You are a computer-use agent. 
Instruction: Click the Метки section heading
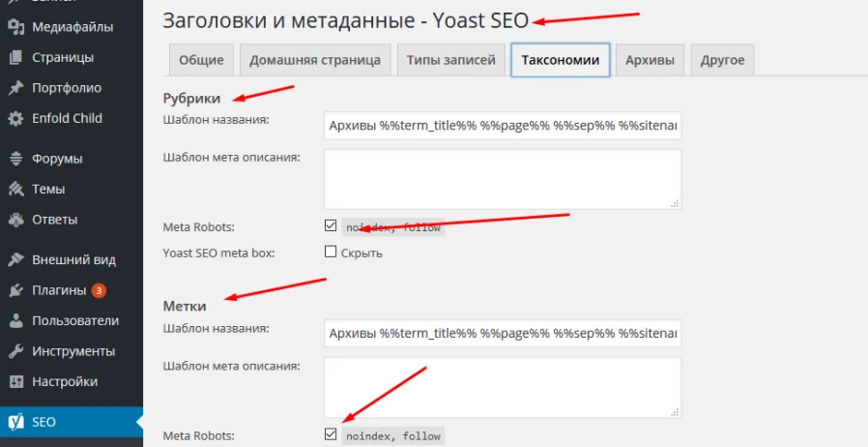pos(185,307)
